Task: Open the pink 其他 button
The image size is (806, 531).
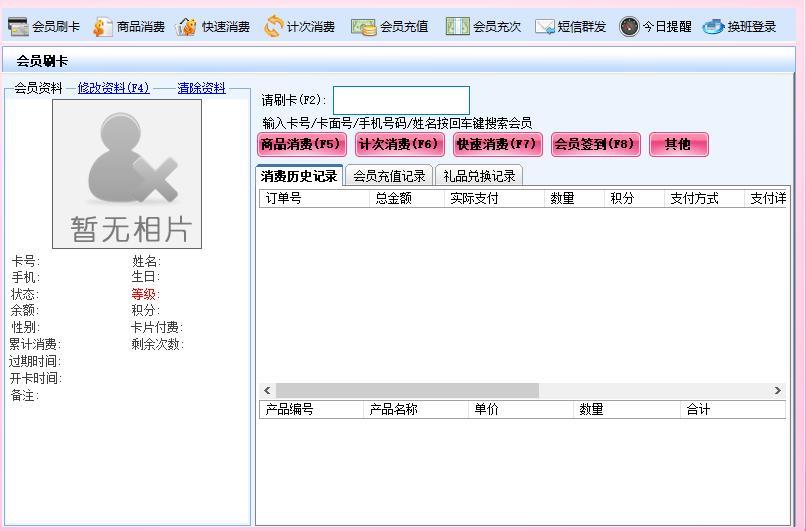Action: pyautogui.click(x=679, y=144)
